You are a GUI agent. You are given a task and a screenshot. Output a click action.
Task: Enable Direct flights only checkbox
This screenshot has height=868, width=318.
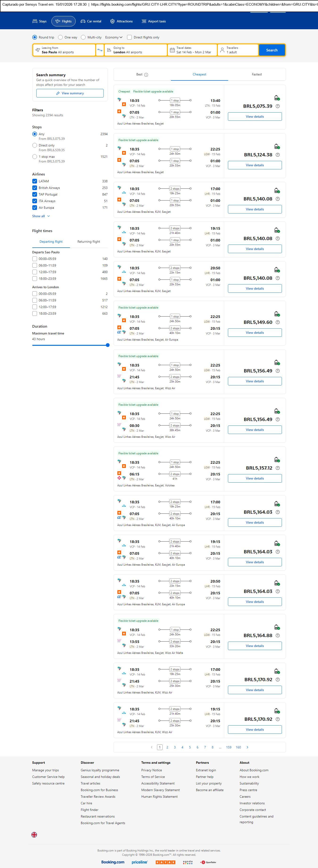129,38
